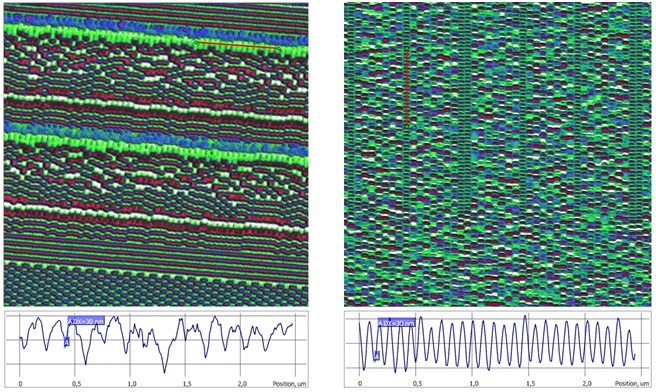Click the bottom endpoint of the vertical red line
Image resolution: width=656 pixels, height=392 pixels.
point(407,126)
